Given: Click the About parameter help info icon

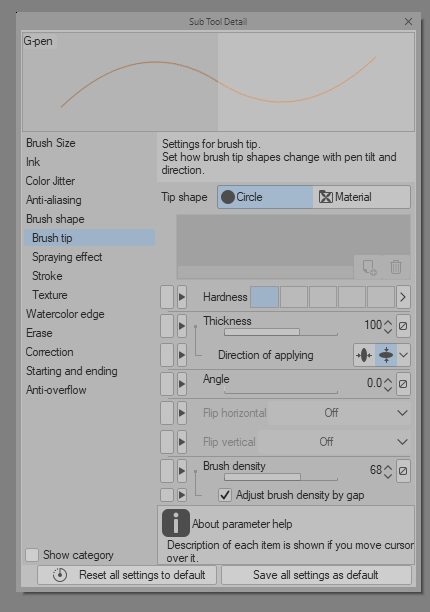Looking at the screenshot, I should point(176,523).
